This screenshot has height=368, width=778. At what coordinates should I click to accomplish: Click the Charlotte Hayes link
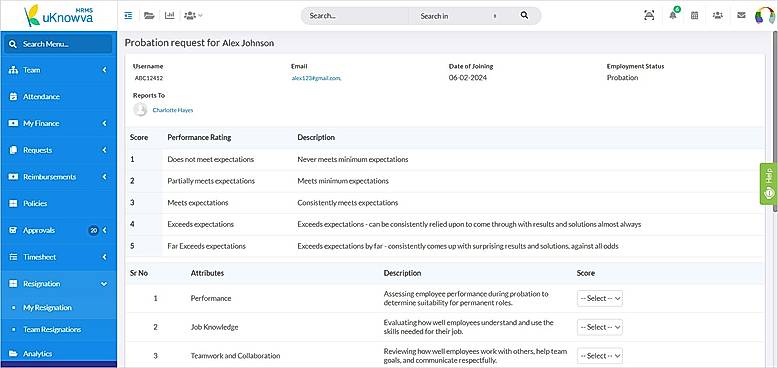point(173,110)
